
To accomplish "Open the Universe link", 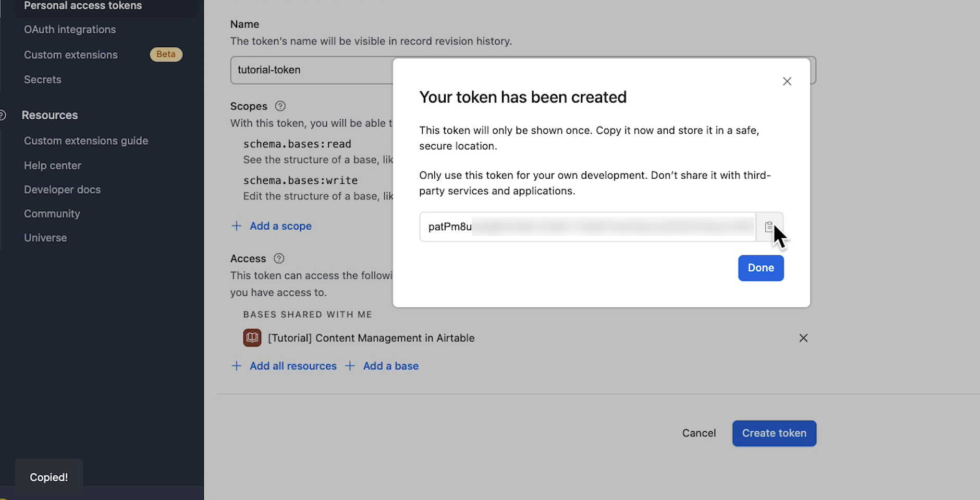I will coord(45,238).
